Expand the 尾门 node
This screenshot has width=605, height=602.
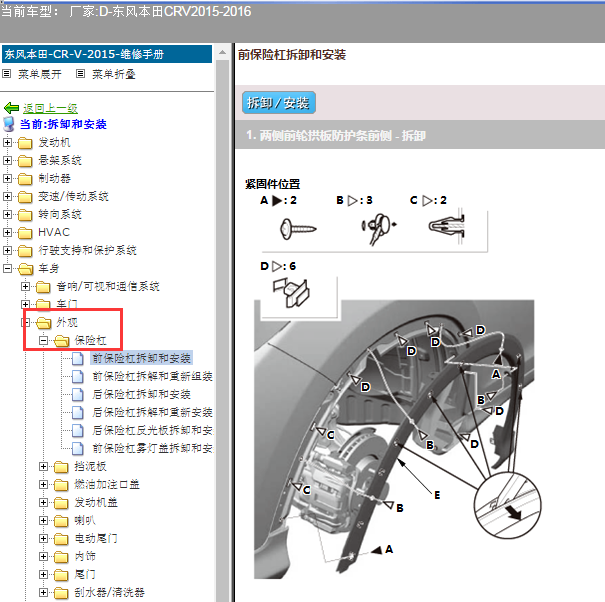[x=43, y=575]
